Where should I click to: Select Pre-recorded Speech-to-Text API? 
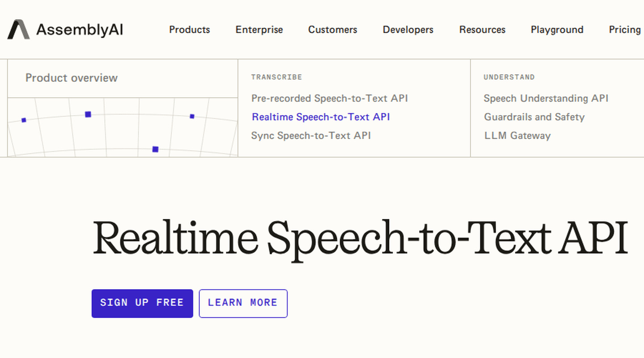(330, 98)
